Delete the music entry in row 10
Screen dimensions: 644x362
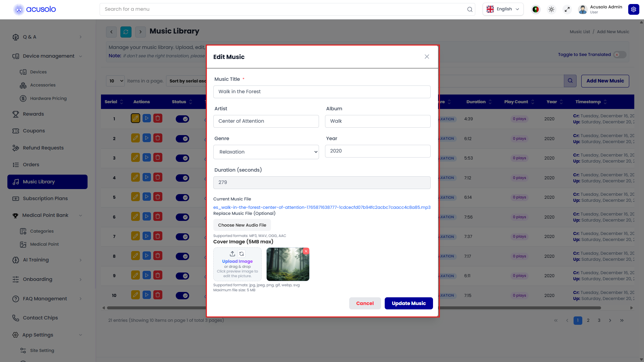pos(158,295)
